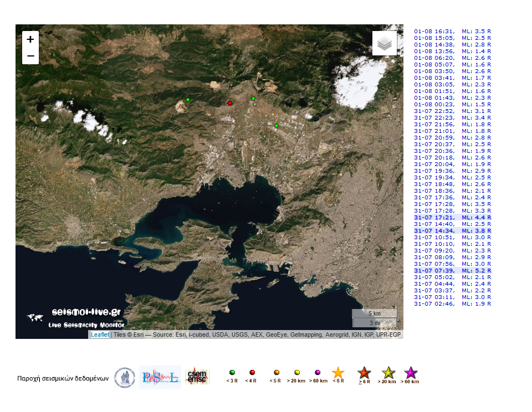Select event 31-07 17:28 ML 3.3
Viewport: 532px width, 412px height.
tap(453, 210)
